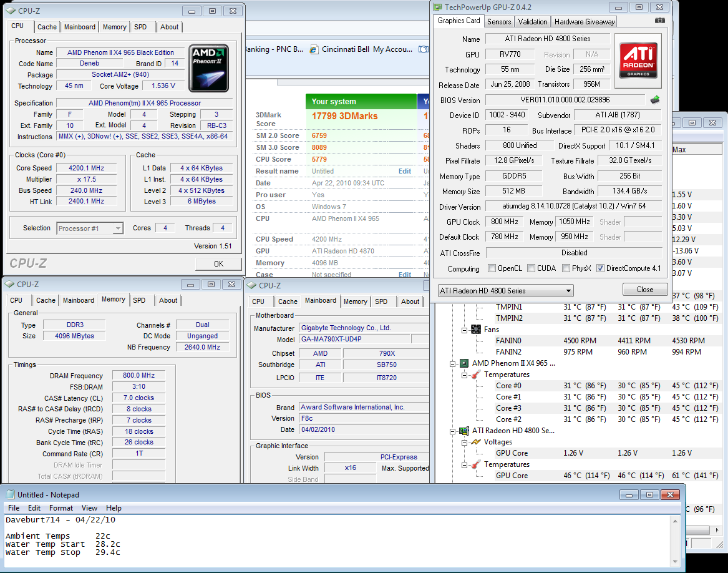Click the GPU Voltages lightning icon
728x573 pixels.
(x=476, y=442)
